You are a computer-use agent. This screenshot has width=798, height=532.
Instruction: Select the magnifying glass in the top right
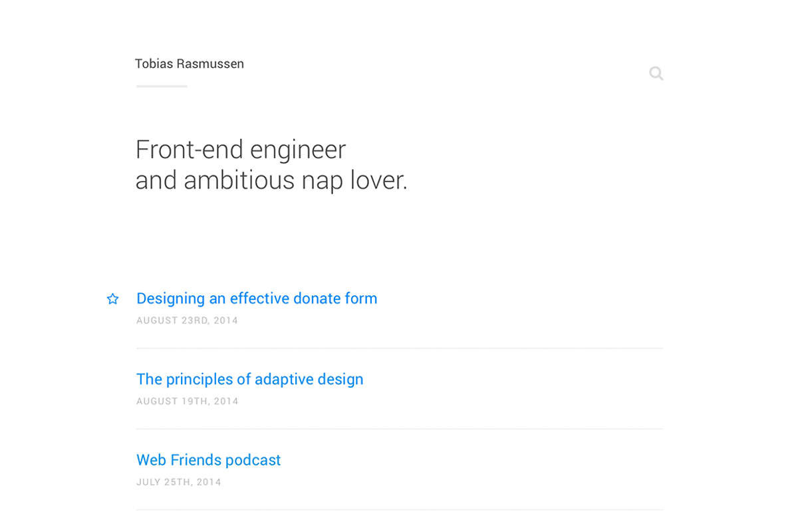656,73
